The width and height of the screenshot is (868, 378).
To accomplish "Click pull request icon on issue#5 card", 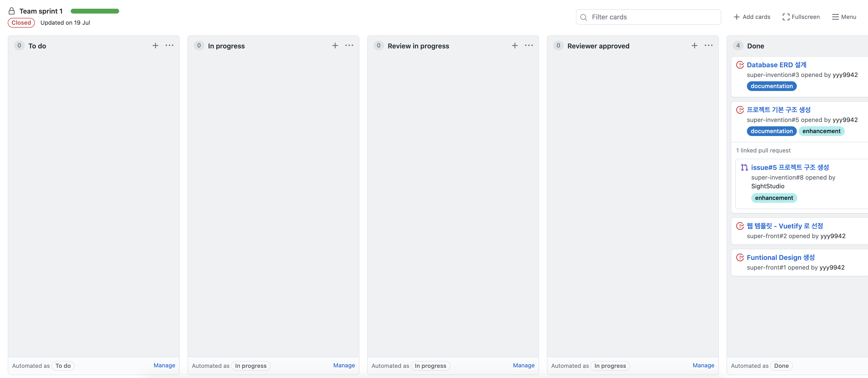I will (x=744, y=168).
